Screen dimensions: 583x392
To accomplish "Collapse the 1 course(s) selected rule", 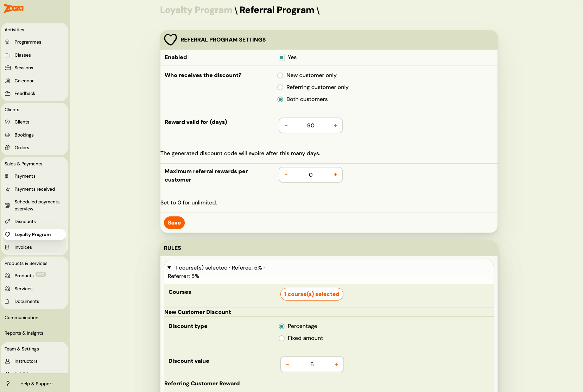I will [x=169, y=268].
